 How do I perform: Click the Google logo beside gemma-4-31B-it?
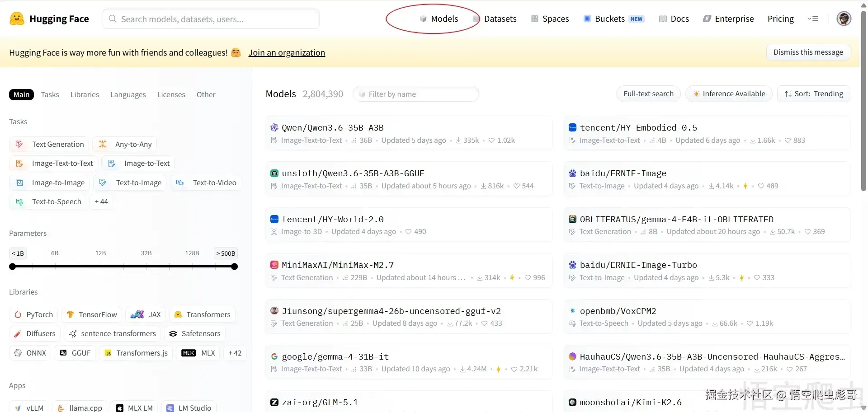point(274,356)
